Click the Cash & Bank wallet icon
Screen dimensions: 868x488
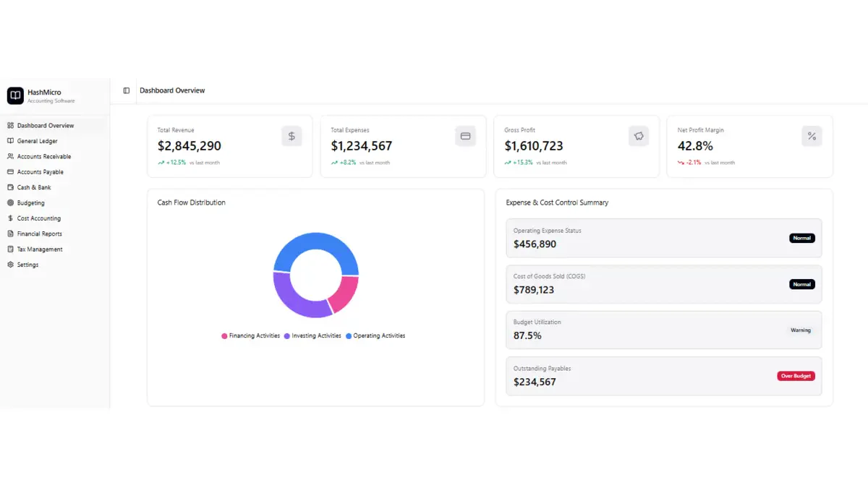(10, 187)
